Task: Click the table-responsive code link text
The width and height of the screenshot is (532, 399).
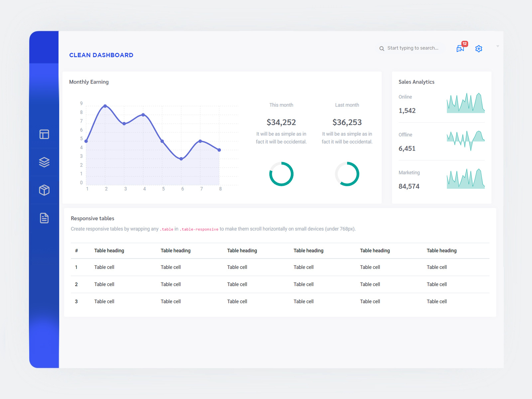Action: [x=199, y=229]
